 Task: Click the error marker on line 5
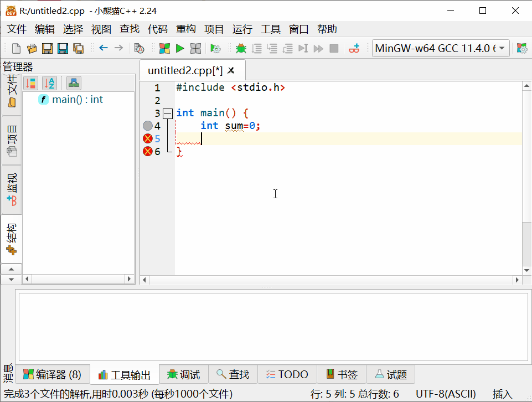[148, 138]
